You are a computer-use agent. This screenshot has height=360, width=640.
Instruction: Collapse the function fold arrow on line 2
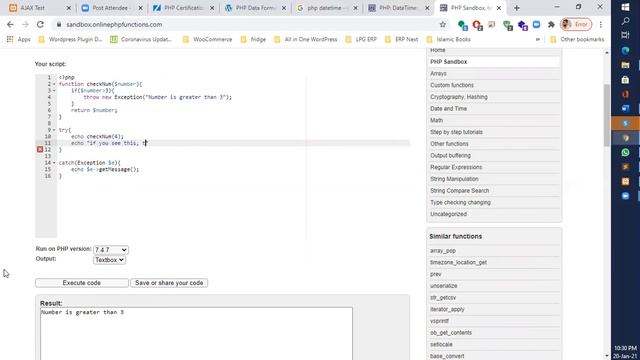54,84
